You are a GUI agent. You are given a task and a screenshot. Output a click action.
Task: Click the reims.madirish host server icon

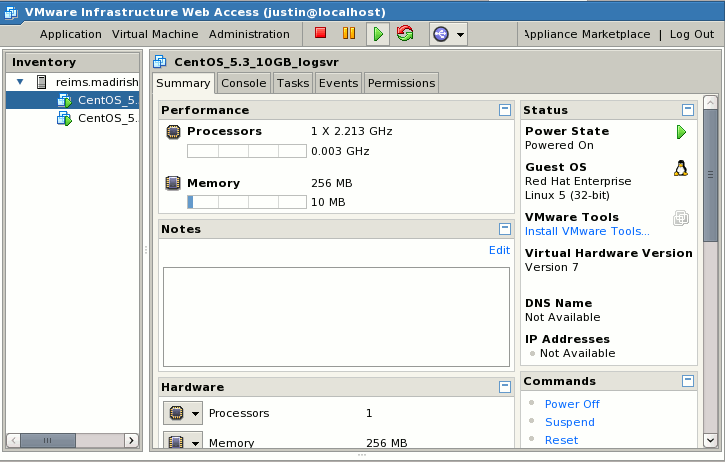42,82
